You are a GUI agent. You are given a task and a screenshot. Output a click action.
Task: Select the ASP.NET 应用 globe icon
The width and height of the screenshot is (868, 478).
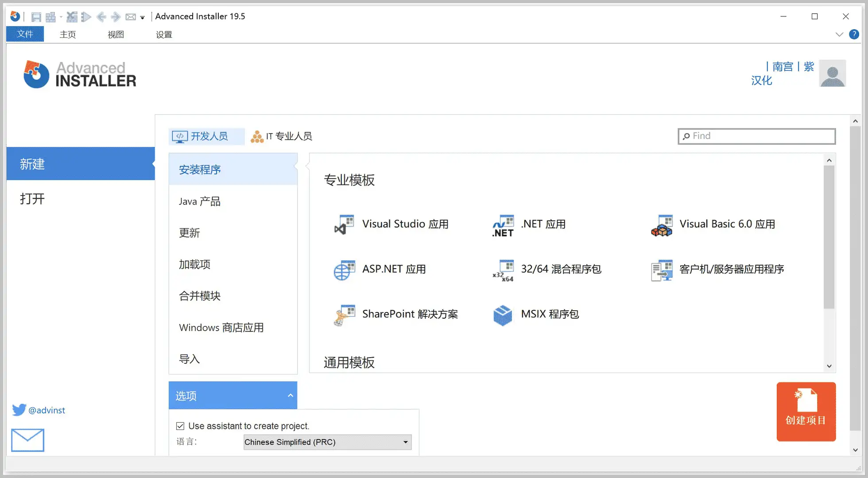pyautogui.click(x=344, y=270)
